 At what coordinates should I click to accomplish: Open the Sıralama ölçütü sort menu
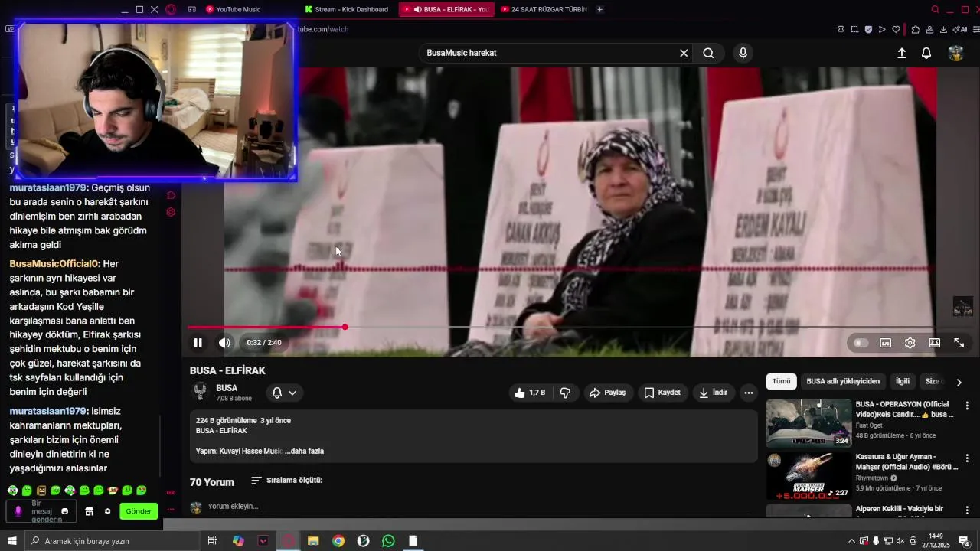click(x=287, y=481)
